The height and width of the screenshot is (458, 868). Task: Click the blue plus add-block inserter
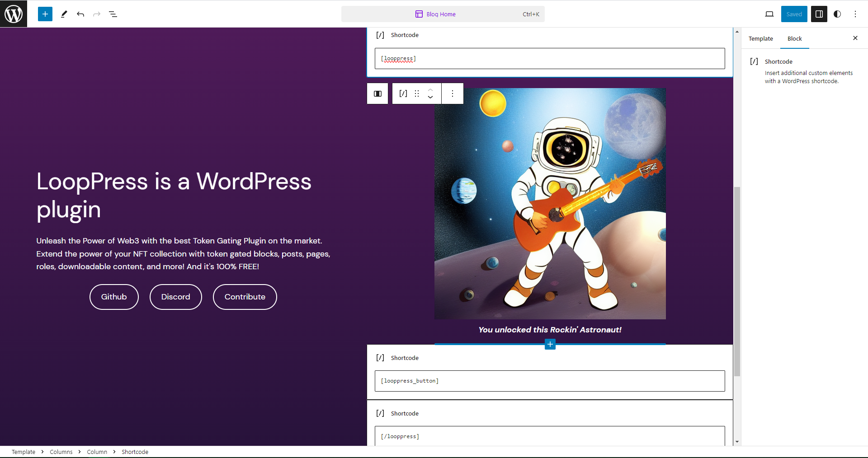(550, 344)
